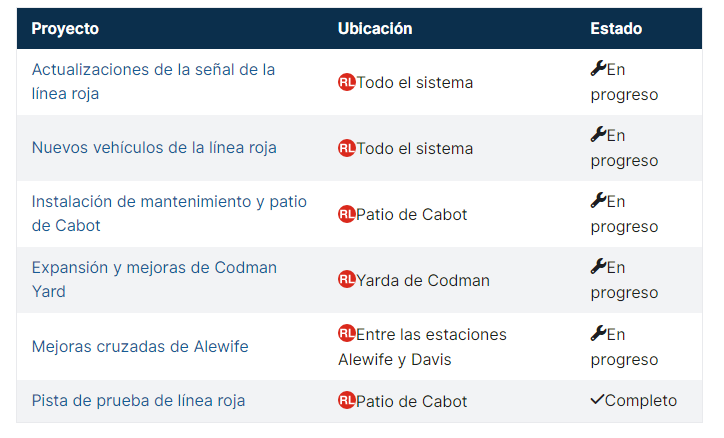This screenshot has width=724, height=438.
Task: Click the Completo status text
Action: pos(641,401)
